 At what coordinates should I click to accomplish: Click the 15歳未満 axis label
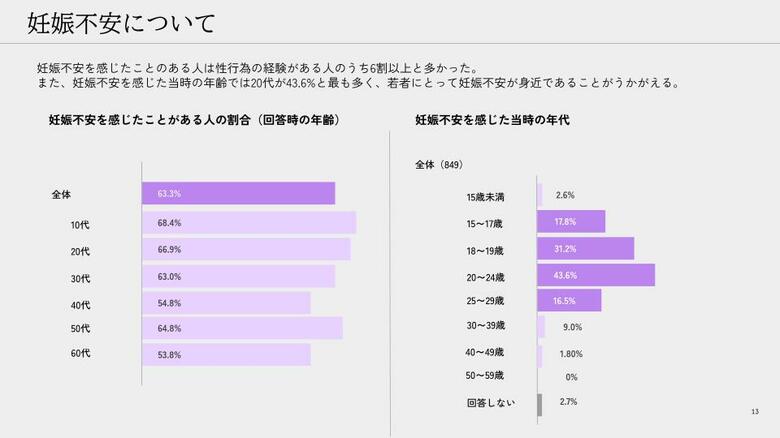[485, 197]
